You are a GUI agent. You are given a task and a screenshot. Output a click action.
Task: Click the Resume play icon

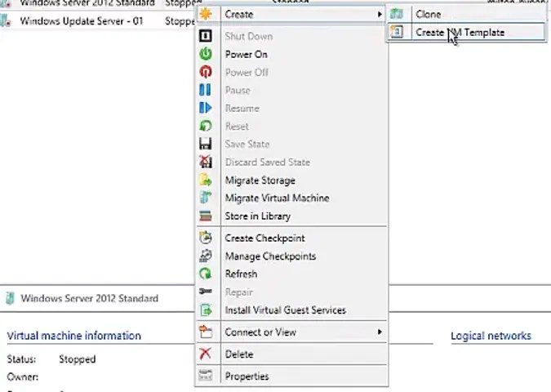(x=206, y=108)
